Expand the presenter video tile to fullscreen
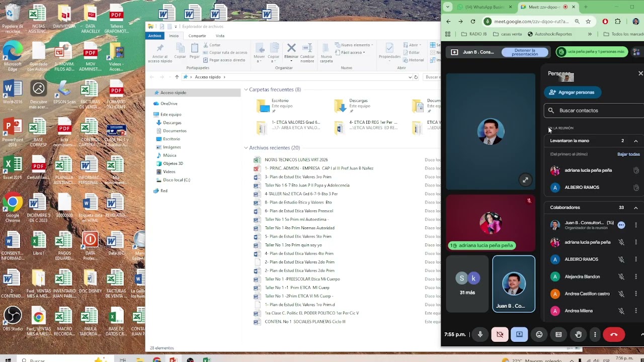 point(525,180)
